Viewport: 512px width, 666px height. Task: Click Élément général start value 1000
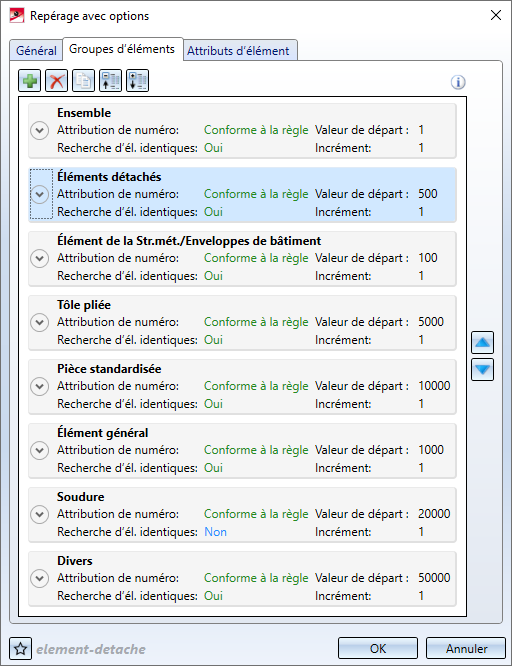431,450
